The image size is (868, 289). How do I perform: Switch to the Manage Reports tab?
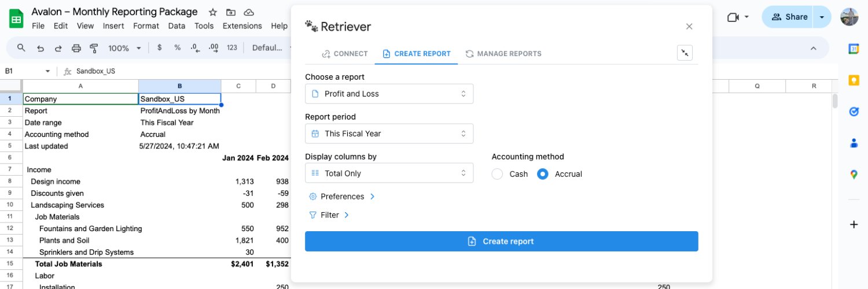(x=503, y=54)
